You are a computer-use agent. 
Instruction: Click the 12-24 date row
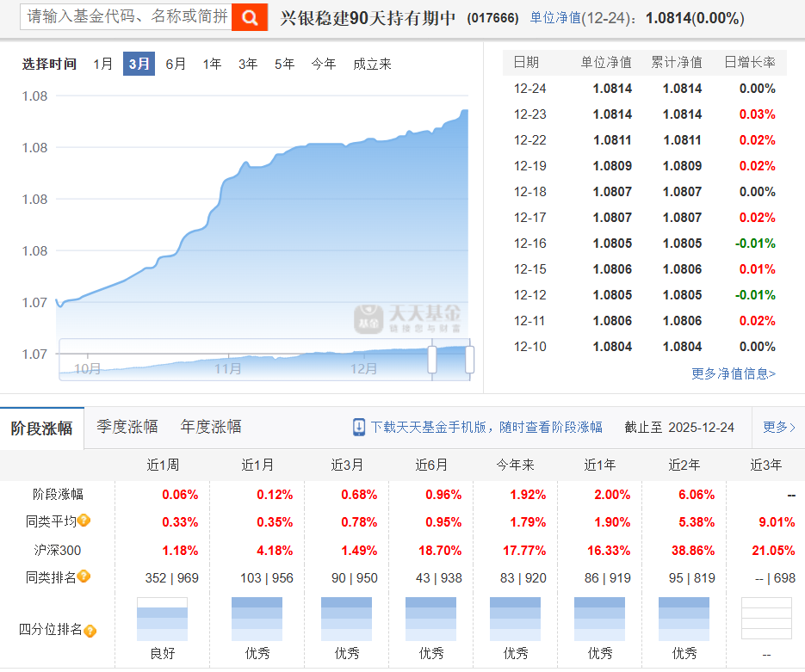pos(644,89)
